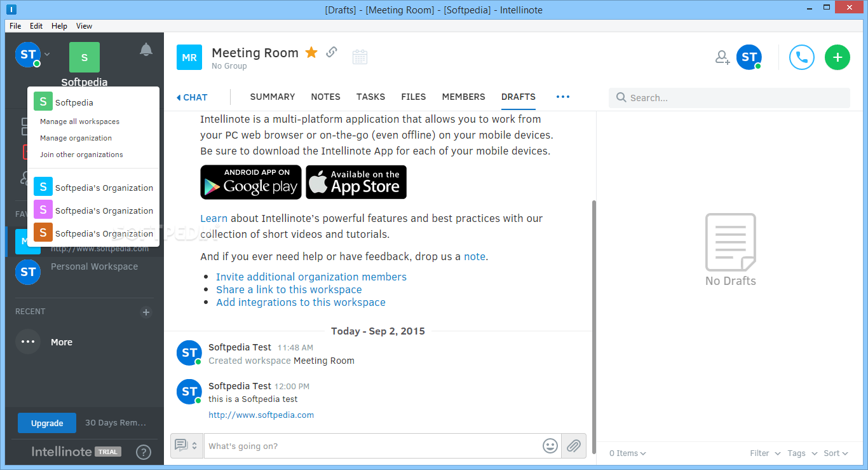Start a call with the phone button
This screenshot has width=868, height=470.
802,57
